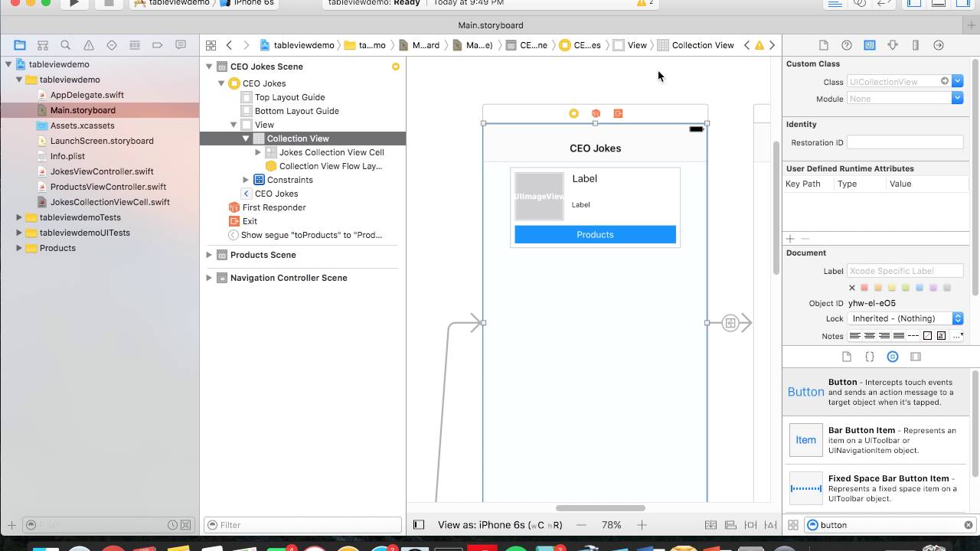Open the Align constraints menu icon

tap(730, 525)
